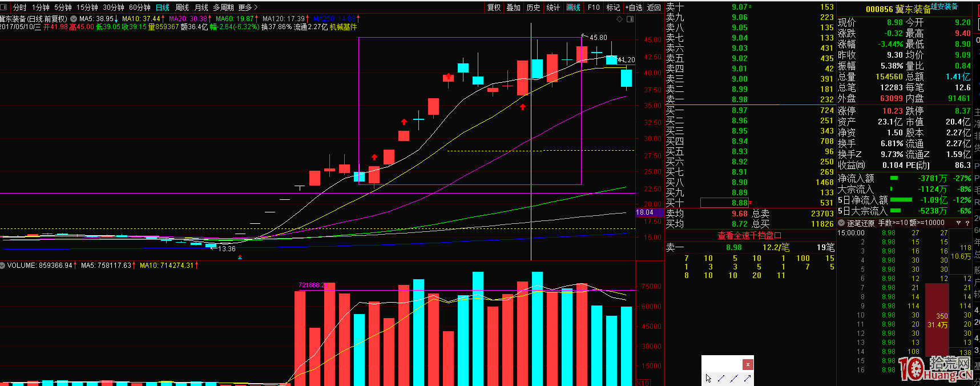Switch to the 日线 daily chart tab
Screen dimensions: 980x386
click(163, 7)
